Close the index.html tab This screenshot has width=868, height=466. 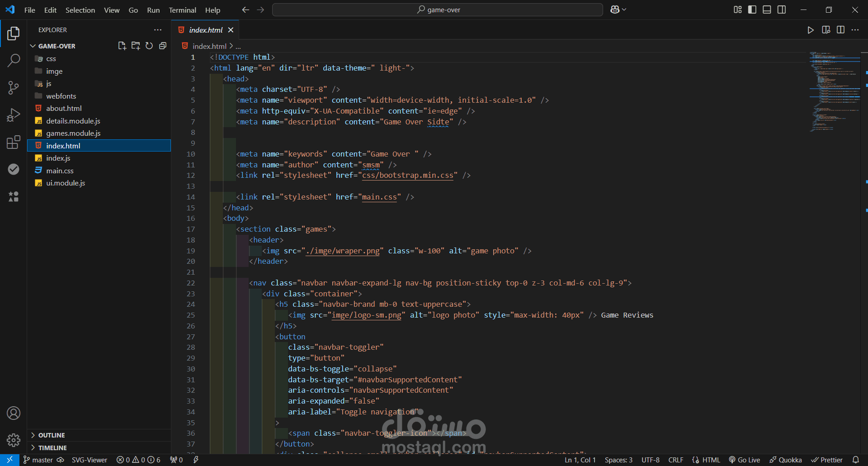click(231, 30)
